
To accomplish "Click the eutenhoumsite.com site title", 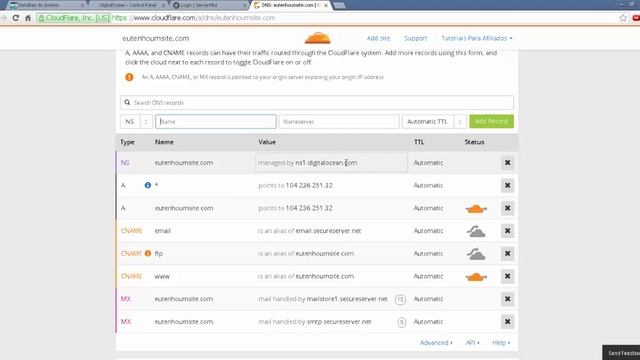I will 156,38.
